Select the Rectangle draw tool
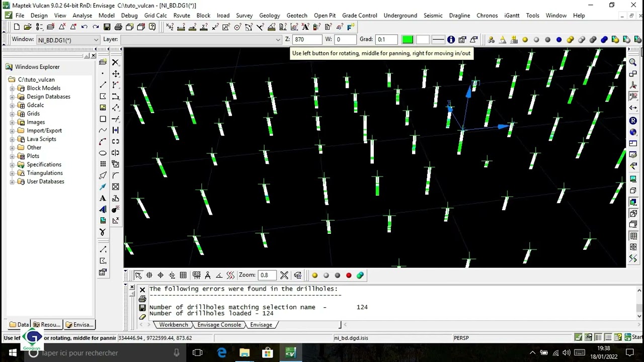This screenshot has width=644, height=362. (x=103, y=119)
